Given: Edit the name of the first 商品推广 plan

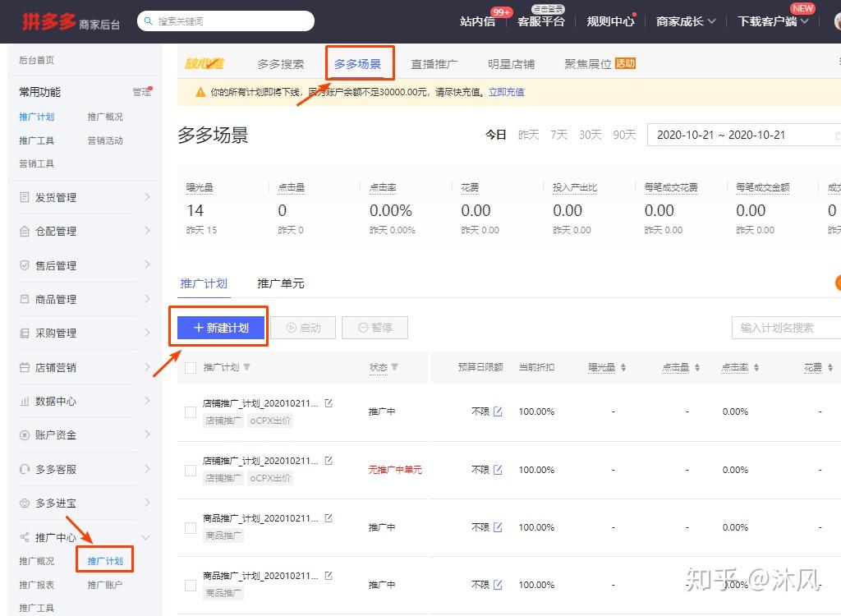Looking at the screenshot, I should (x=329, y=517).
